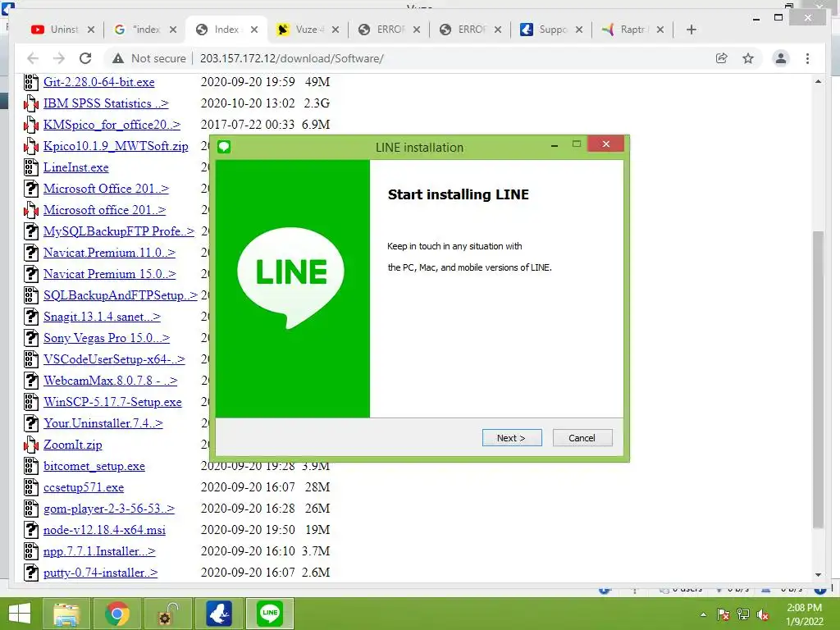The height and width of the screenshot is (630, 840).
Task: Open IBM SPSS Statistics download link
Action: pyautogui.click(x=106, y=103)
